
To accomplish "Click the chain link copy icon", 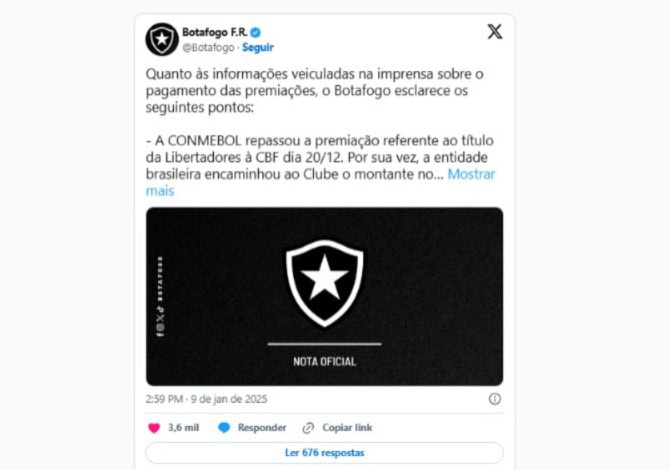I will click(x=308, y=428).
